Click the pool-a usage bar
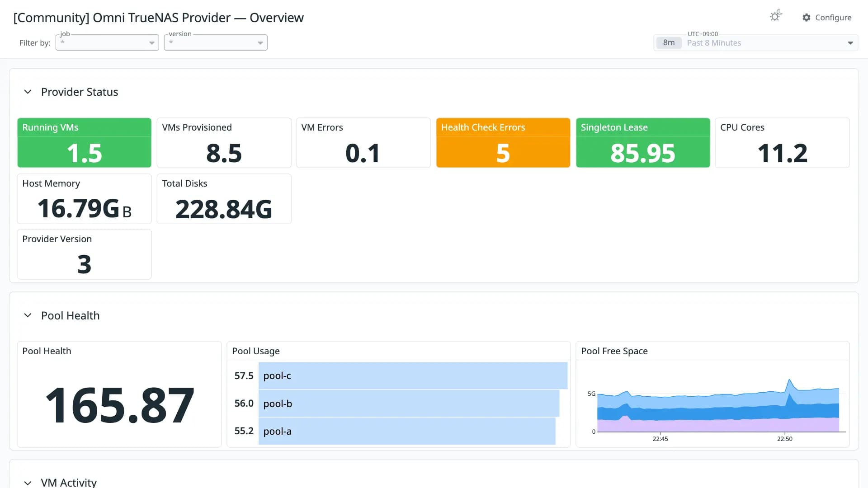This screenshot has width=868, height=488. 407,431
